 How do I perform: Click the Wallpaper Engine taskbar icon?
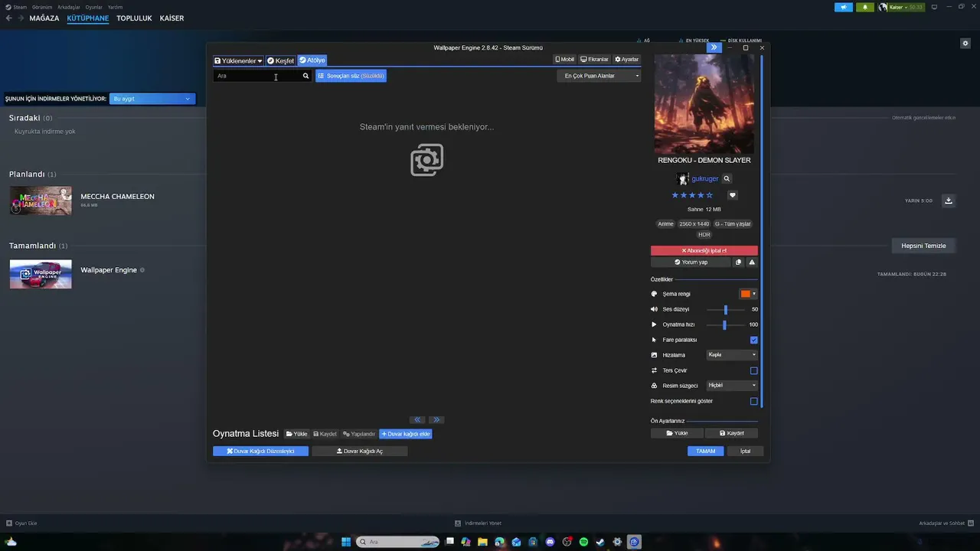coord(634,542)
